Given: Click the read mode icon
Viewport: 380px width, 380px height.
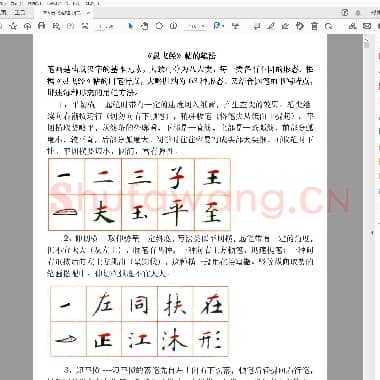Looking at the screenshot, I should click(x=236, y=26).
